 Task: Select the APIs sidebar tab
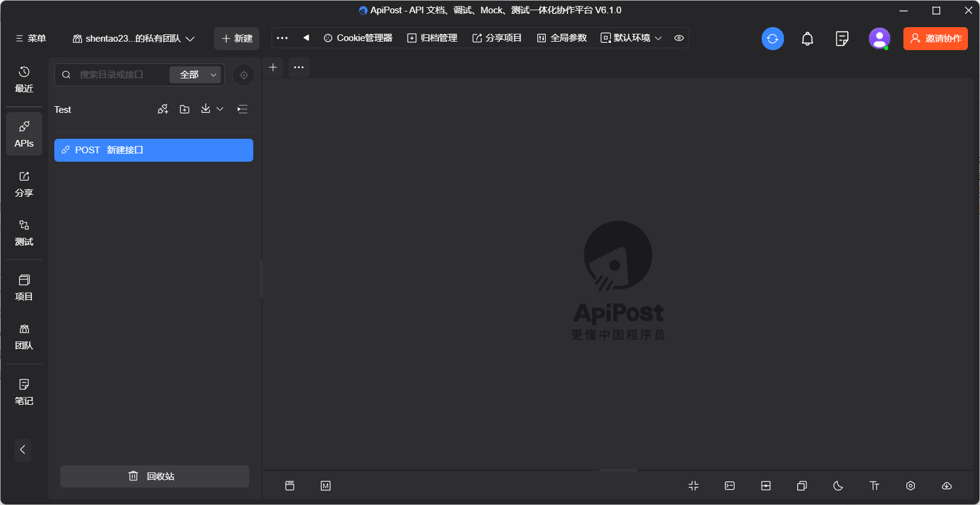point(24,134)
